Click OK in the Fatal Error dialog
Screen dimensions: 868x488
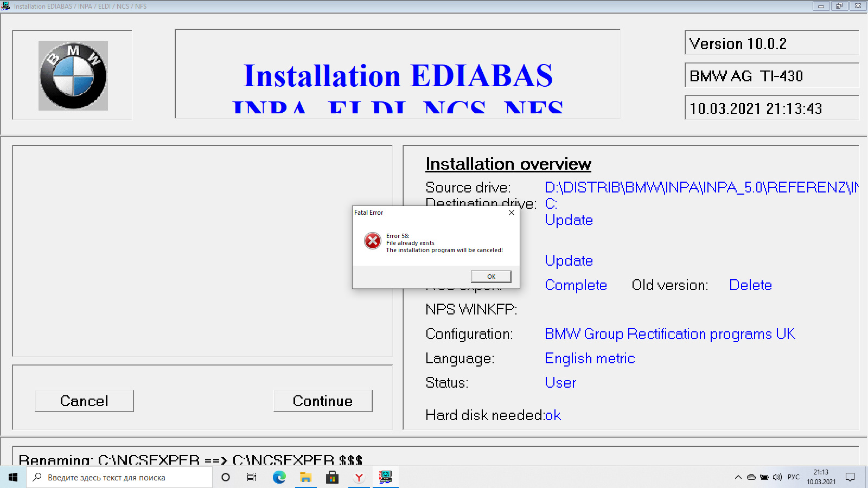[491, 277]
